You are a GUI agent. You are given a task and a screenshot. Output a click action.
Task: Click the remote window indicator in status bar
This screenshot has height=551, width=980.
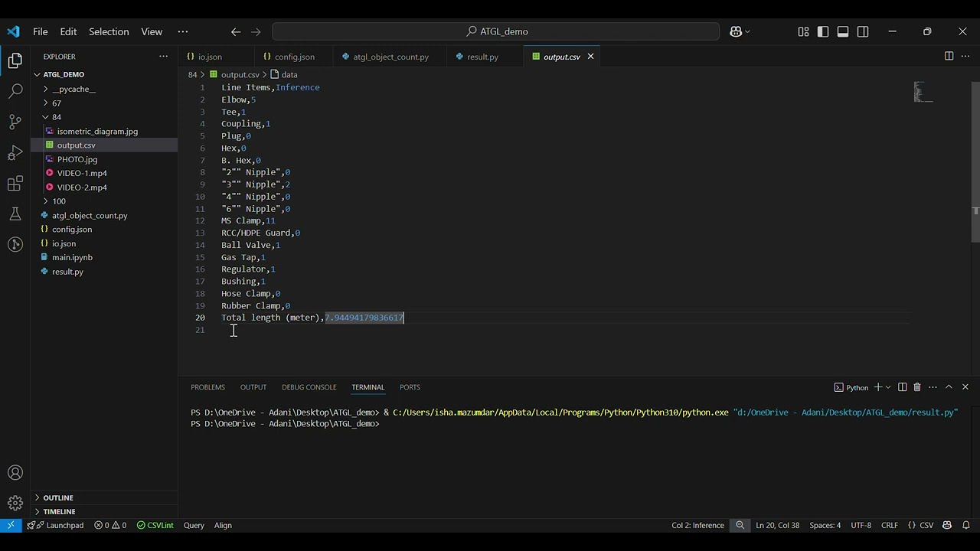tap(11, 525)
